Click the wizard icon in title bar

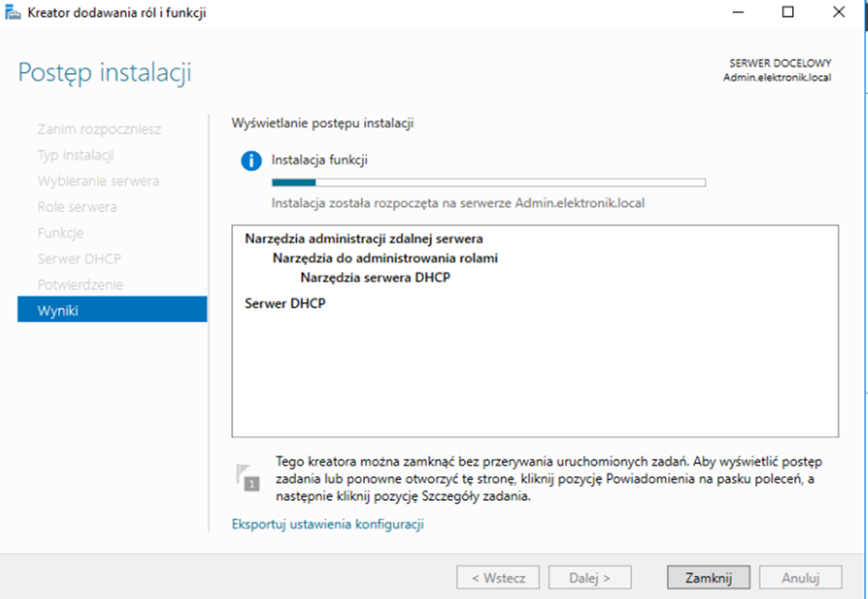tap(13, 13)
